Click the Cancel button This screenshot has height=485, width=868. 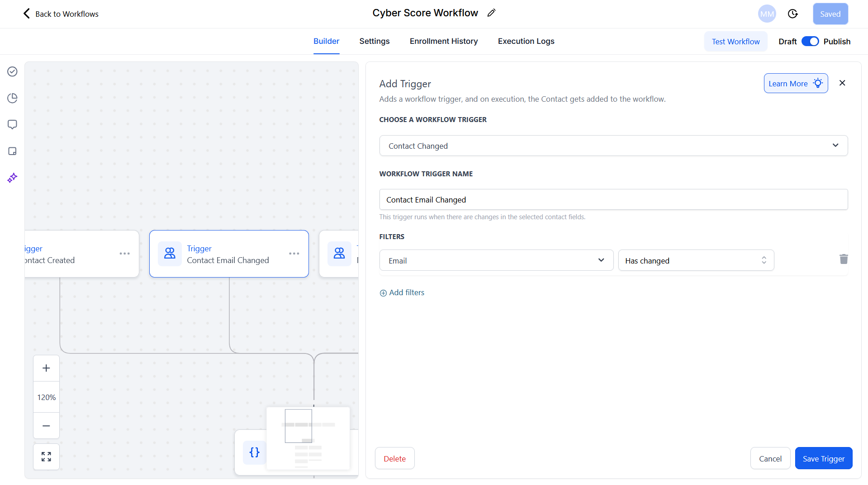(x=770, y=458)
